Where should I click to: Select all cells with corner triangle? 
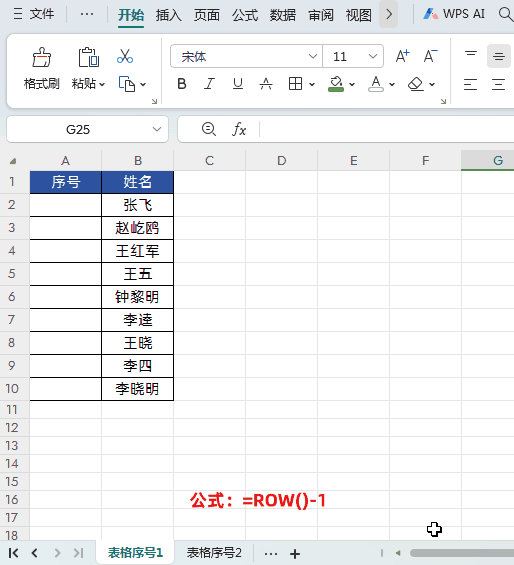click(x=13, y=161)
